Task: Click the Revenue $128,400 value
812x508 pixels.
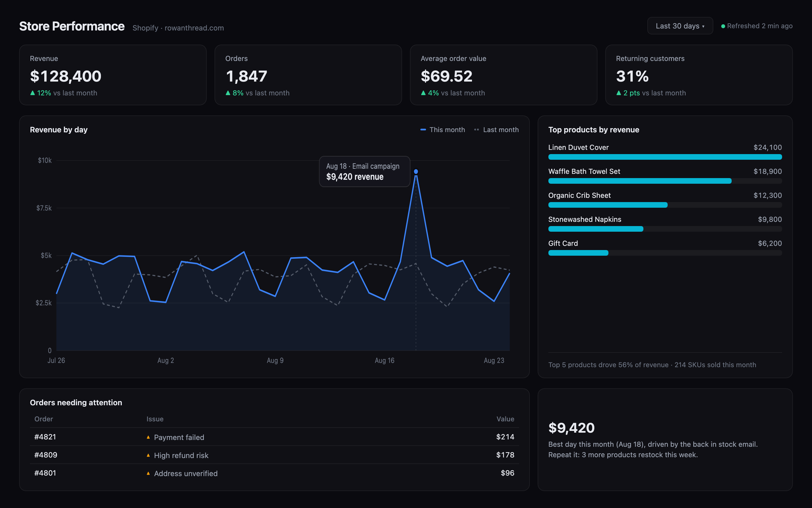Action: 66,76
